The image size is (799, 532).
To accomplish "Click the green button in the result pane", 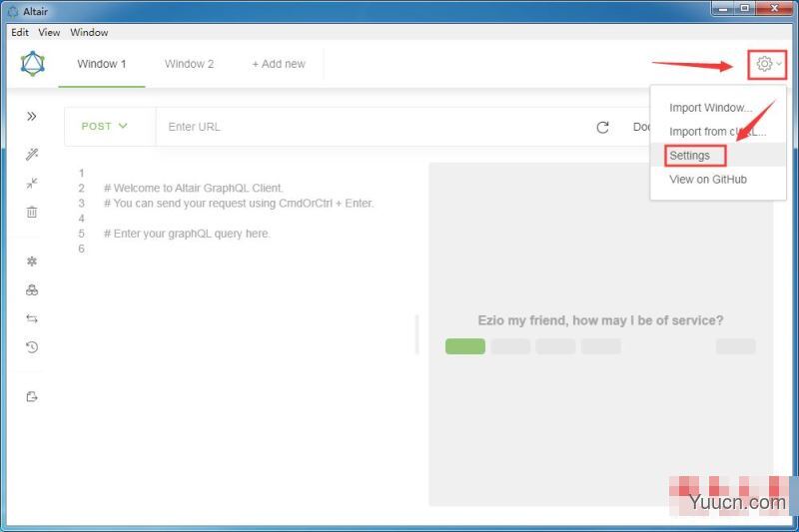I will click(x=465, y=346).
